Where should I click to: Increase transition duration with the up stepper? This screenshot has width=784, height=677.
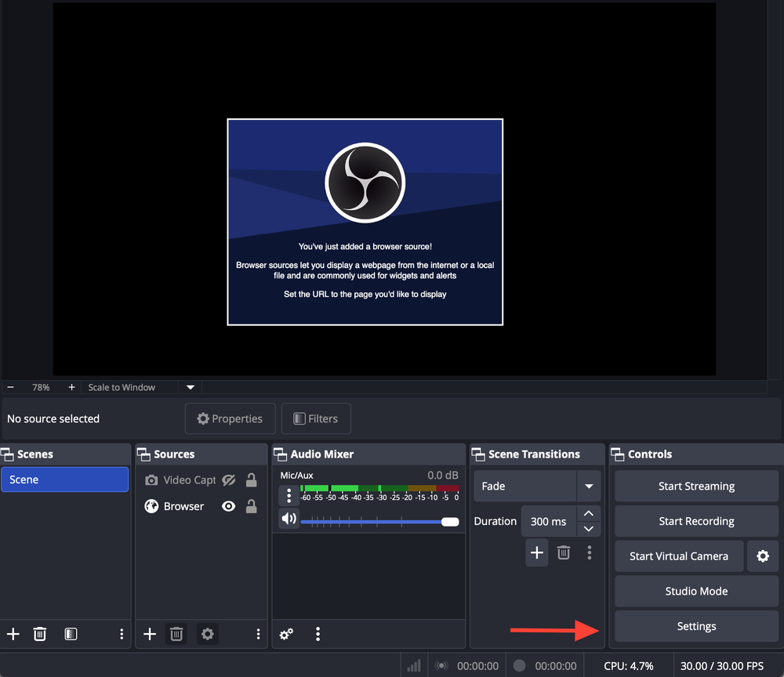pos(588,515)
